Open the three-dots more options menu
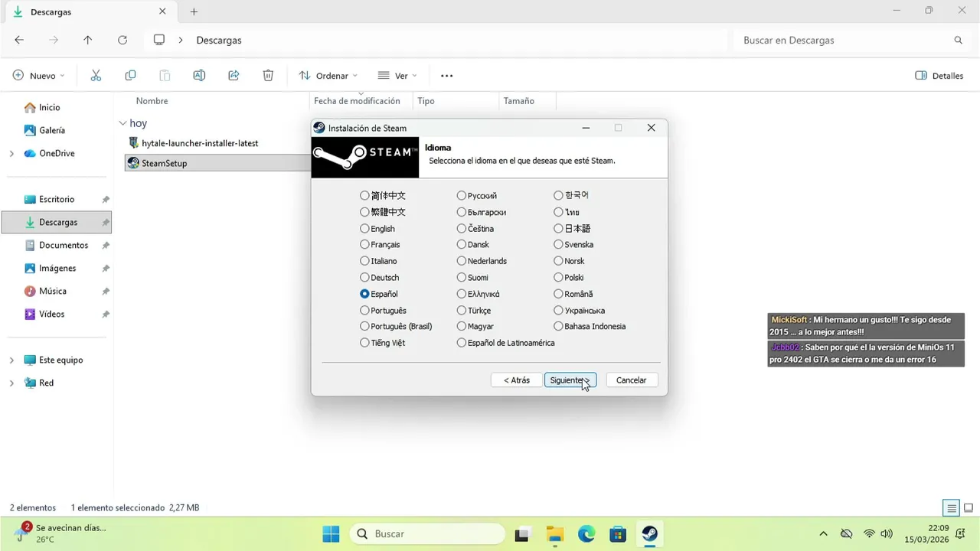 (447, 76)
